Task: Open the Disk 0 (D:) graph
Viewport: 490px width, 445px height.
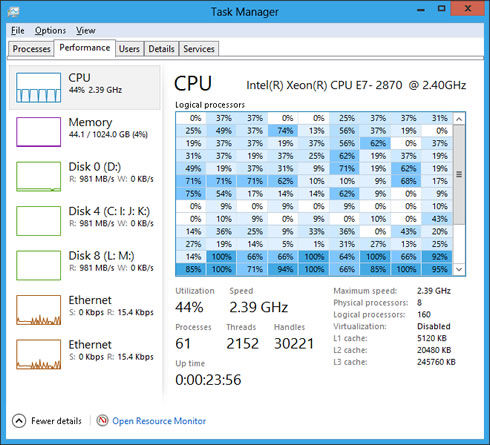Action: pos(39,176)
